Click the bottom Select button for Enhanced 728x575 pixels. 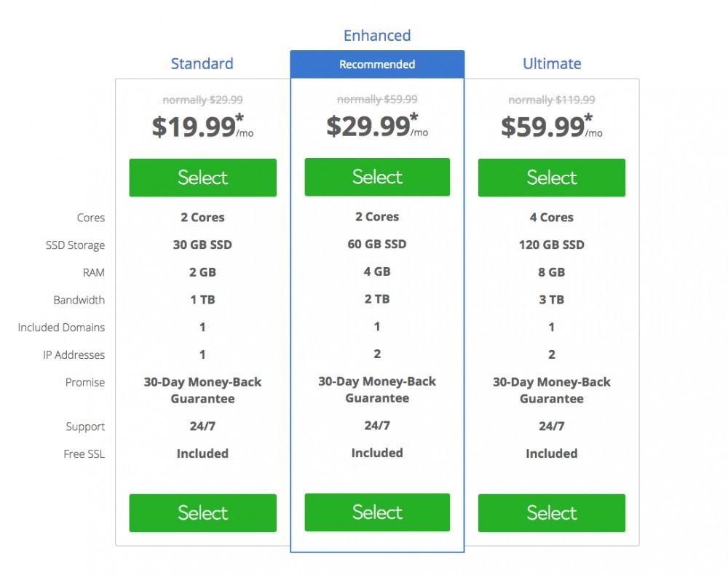377,512
